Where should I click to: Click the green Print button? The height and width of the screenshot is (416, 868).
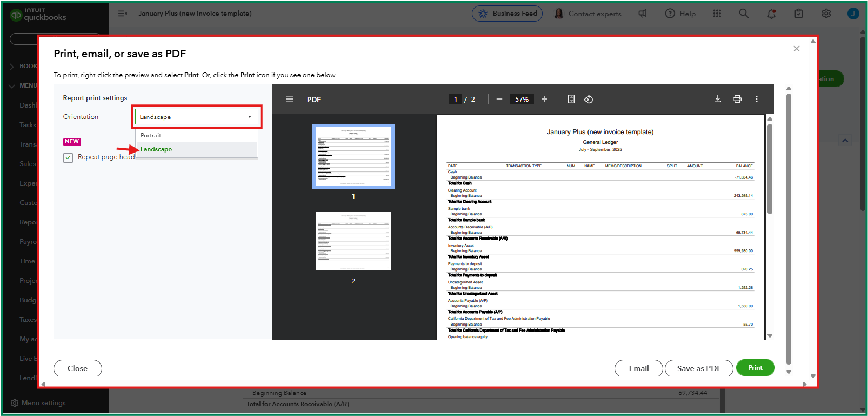(x=755, y=368)
